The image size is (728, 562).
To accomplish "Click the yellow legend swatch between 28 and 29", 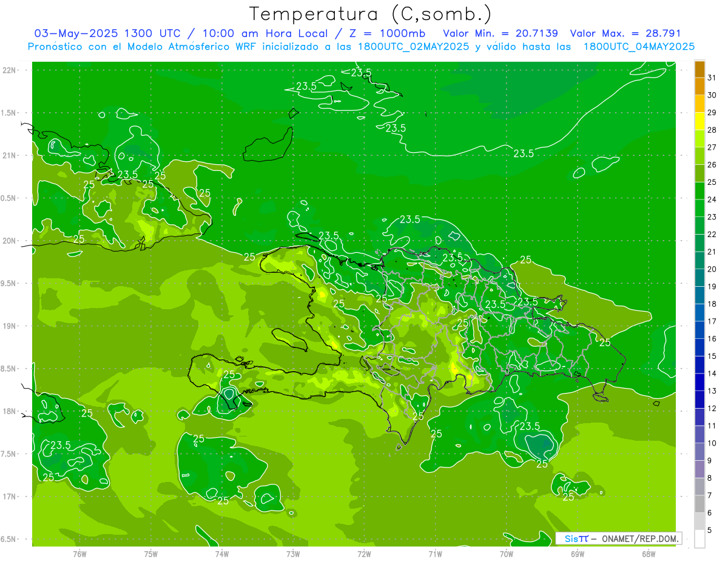I will tap(699, 121).
